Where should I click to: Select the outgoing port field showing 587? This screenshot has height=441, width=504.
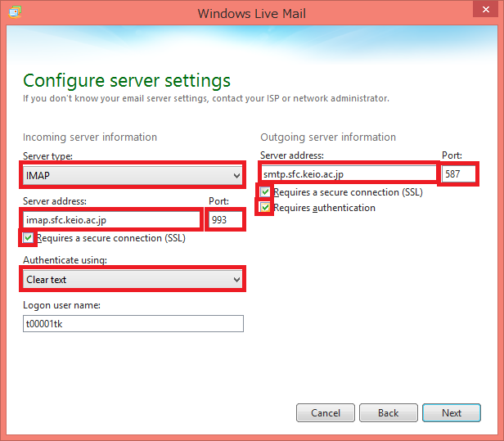458,173
